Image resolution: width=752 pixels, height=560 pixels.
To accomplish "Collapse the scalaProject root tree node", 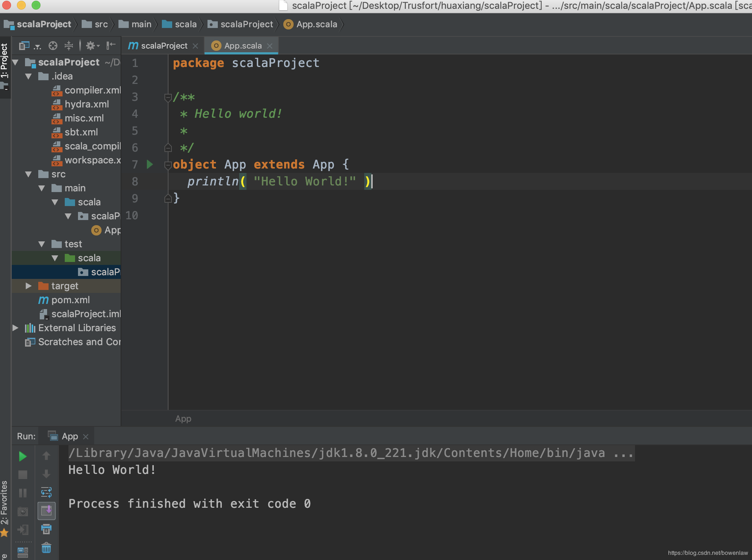I will coord(15,63).
